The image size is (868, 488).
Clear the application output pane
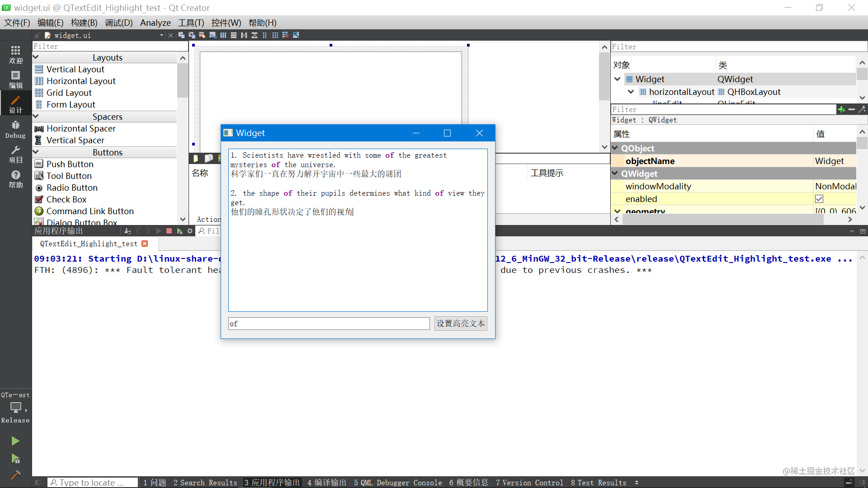pyautogui.click(x=127, y=231)
